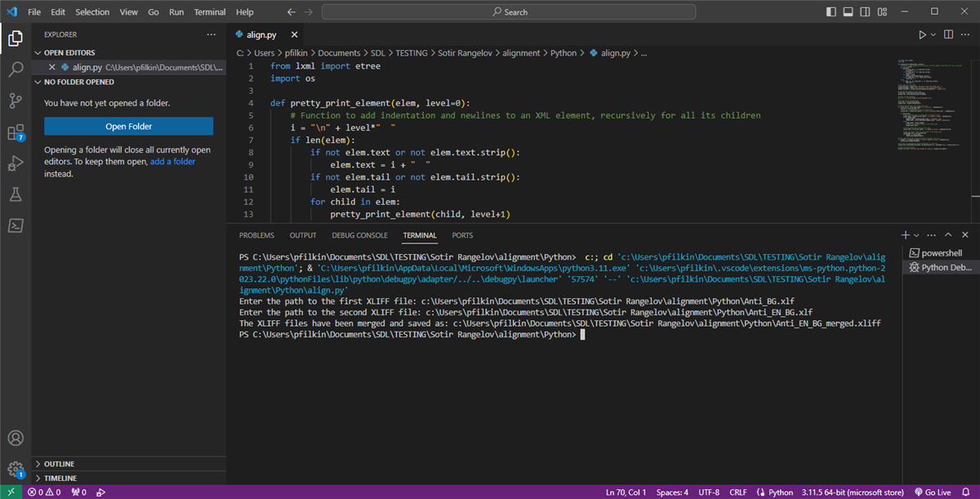The height and width of the screenshot is (499, 980).
Task: Click the Open Folder button
Action: pos(128,127)
